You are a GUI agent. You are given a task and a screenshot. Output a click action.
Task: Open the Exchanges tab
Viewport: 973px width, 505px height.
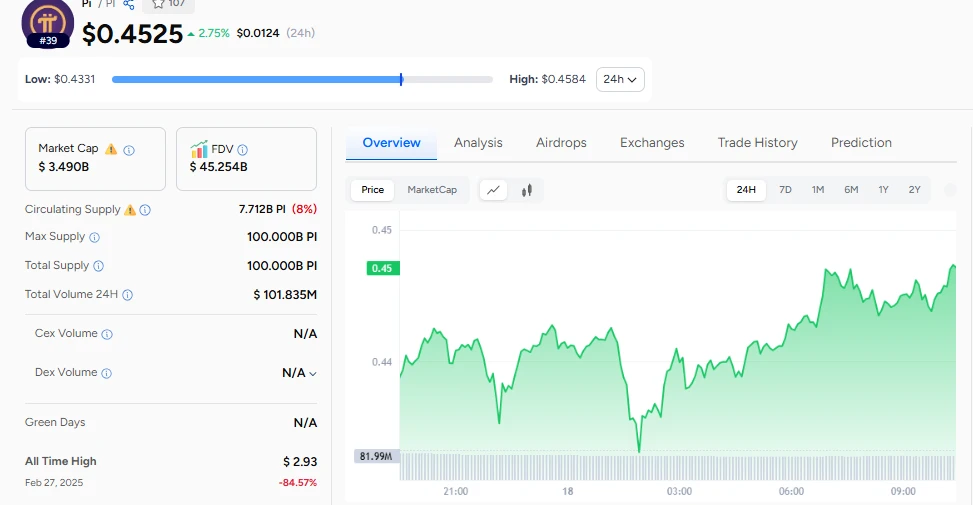coord(652,143)
